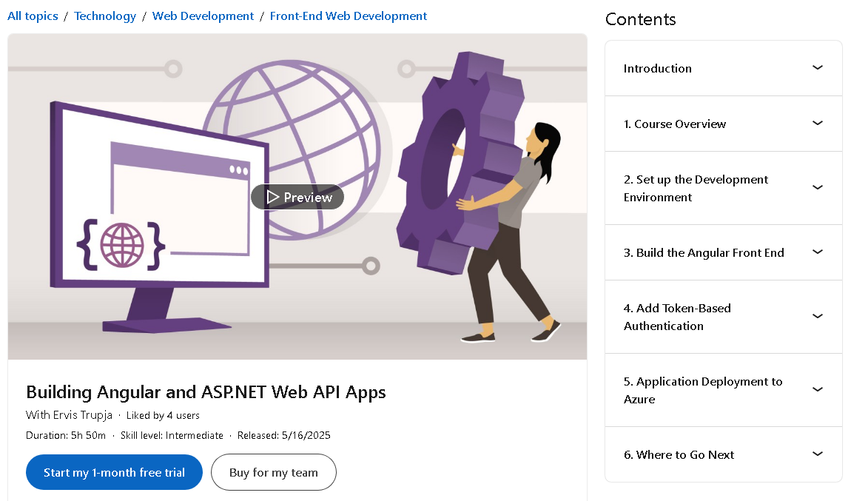Select 4. Add Token-Based Authentication title

(x=677, y=317)
